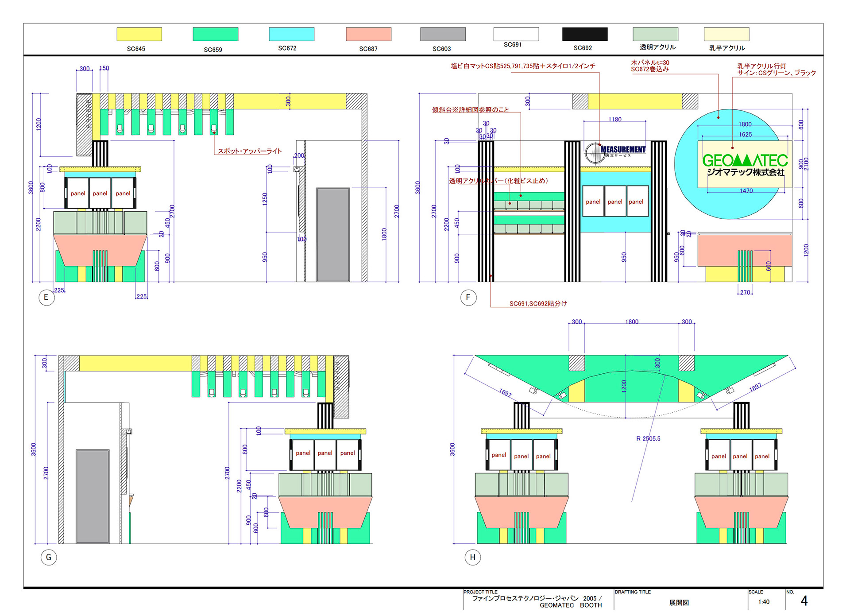Screen dimensions: 850x616
Task: Select the 透明アクリル legend label
Action: click(x=657, y=47)
